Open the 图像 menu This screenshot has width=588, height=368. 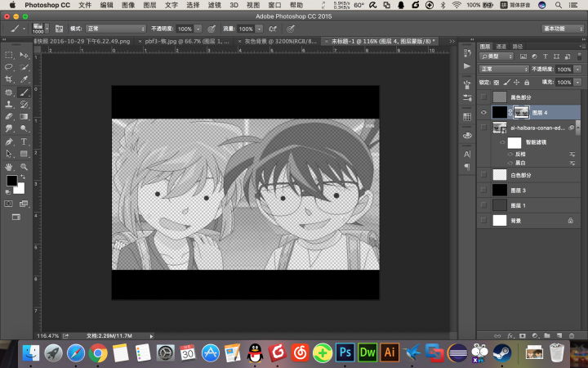point(128,5)
